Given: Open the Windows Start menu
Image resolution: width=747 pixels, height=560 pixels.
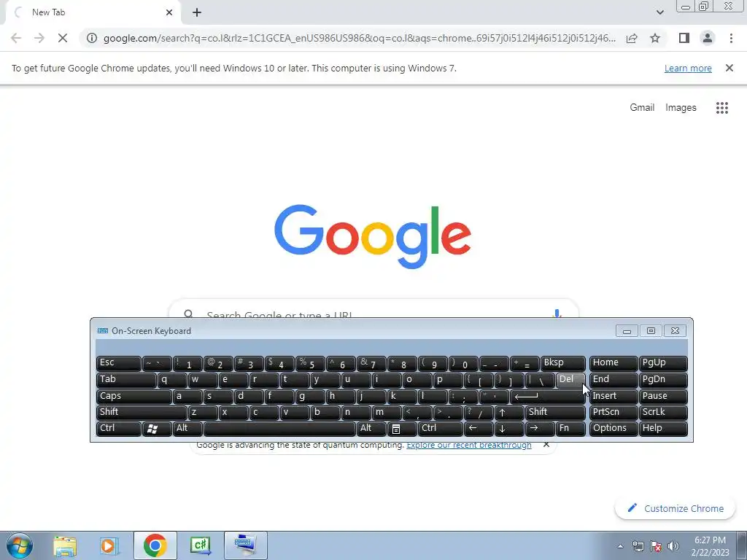Looking at the screenshot, I should click(x=18, y=545).
